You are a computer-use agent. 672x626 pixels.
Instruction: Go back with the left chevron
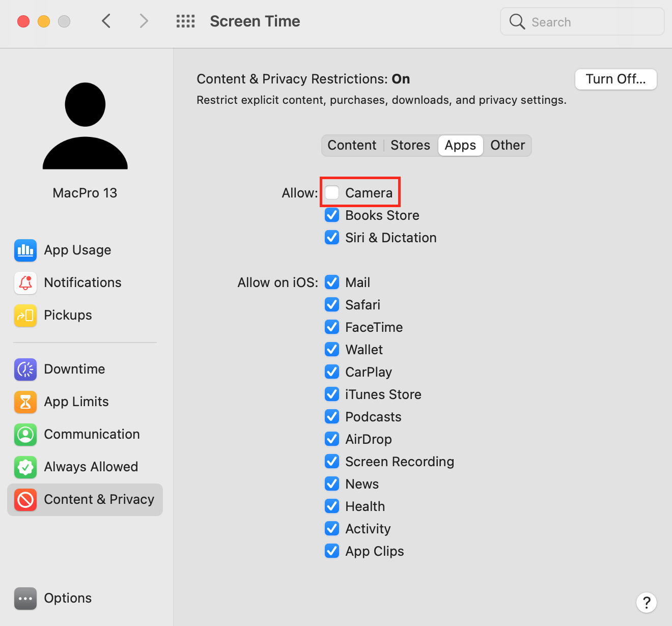coord(106,21)
